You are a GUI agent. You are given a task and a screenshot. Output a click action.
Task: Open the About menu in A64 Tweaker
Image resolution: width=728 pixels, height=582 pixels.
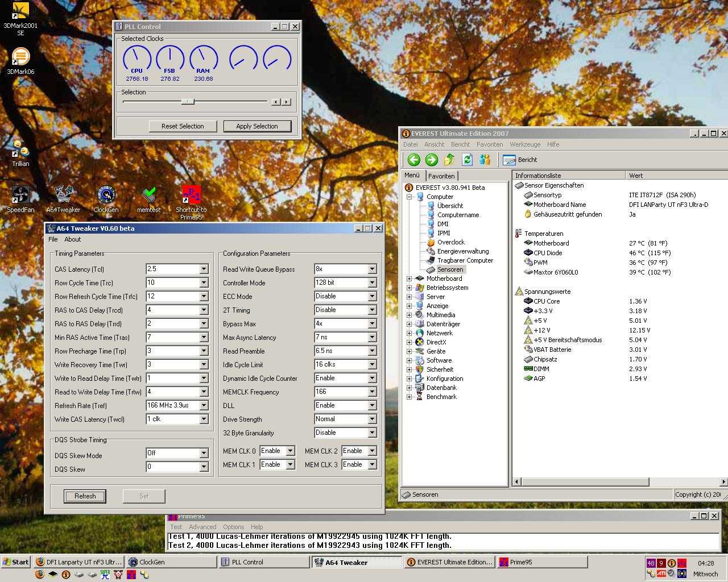73,239
